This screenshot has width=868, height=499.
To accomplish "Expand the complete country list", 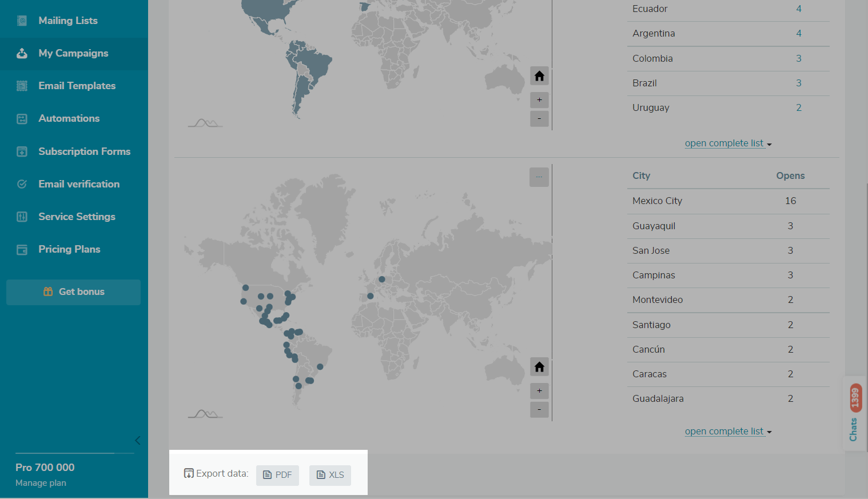I will (727, 143).
